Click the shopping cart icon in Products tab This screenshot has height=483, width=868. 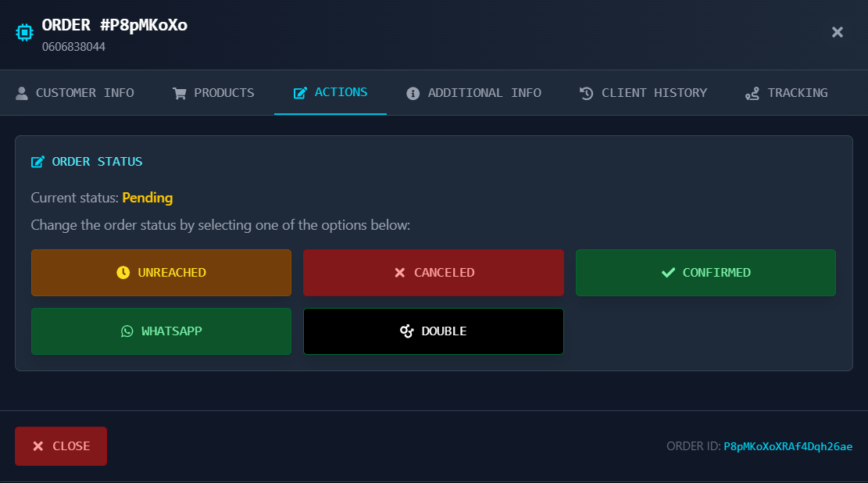(x=180, y=93)
